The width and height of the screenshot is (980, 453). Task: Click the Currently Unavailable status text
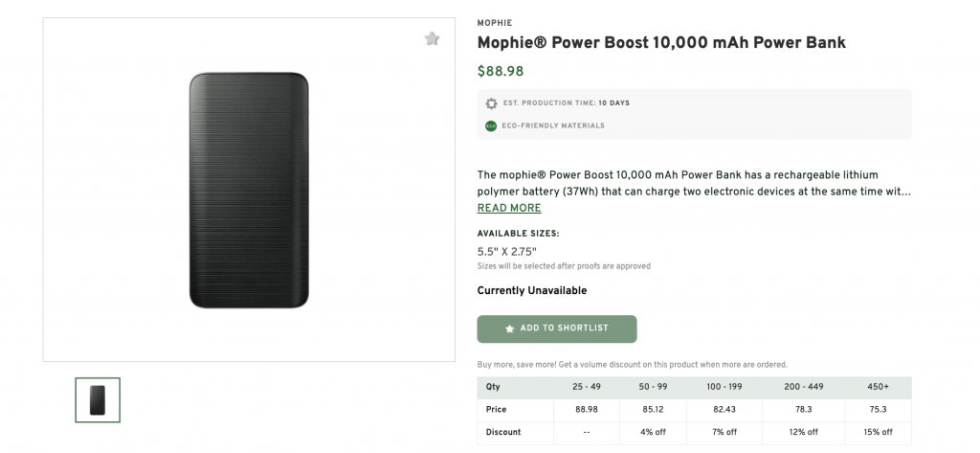(532, 291)
